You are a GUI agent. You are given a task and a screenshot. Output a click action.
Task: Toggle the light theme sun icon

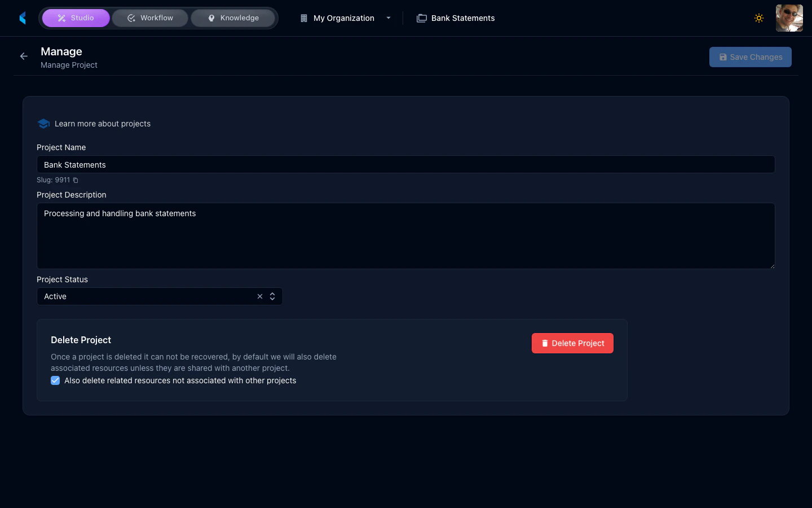758,17
